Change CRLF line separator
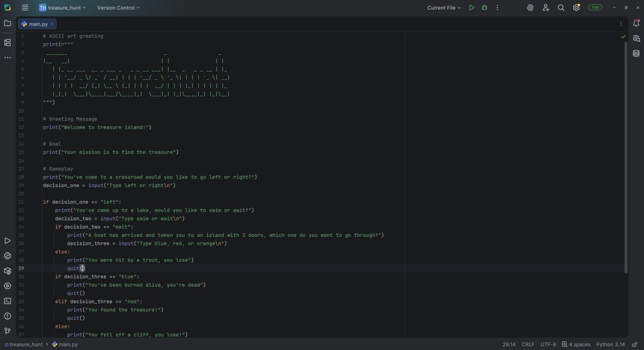 tap(528, 345)
